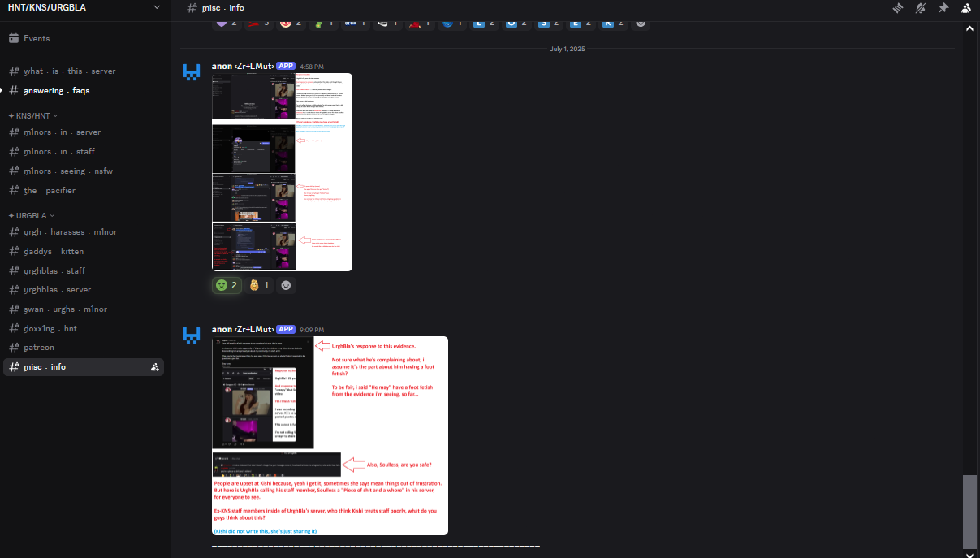Click the APP badge on the 9:09 PM message
This screenshot has height=558, width=980.
(x=286, y=329)
